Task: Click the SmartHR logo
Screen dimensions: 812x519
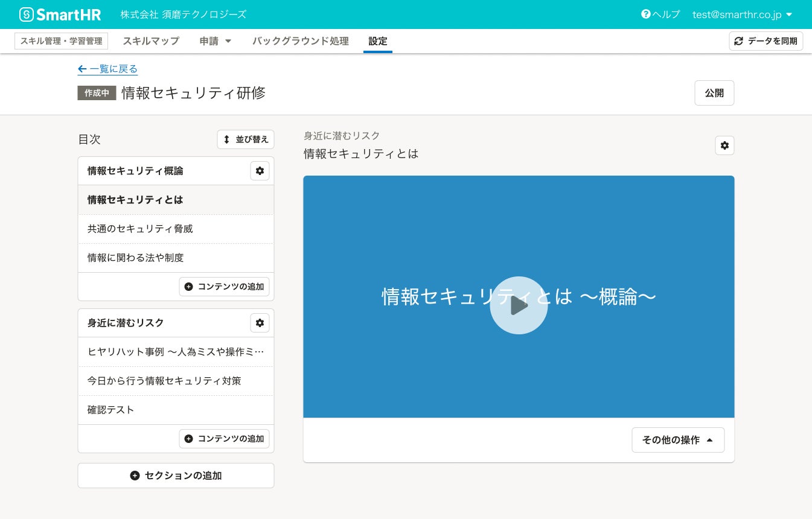Action: tap(60, 14)
